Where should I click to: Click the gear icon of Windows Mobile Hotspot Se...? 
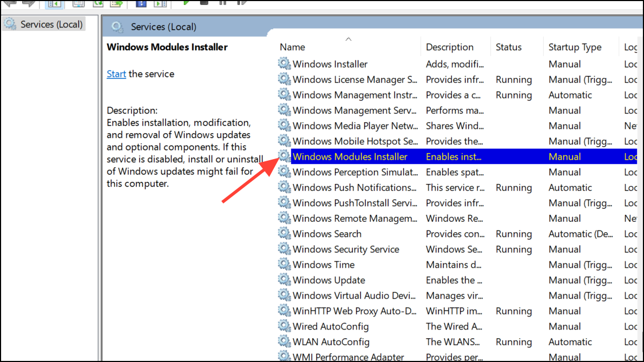click(284, 141)
